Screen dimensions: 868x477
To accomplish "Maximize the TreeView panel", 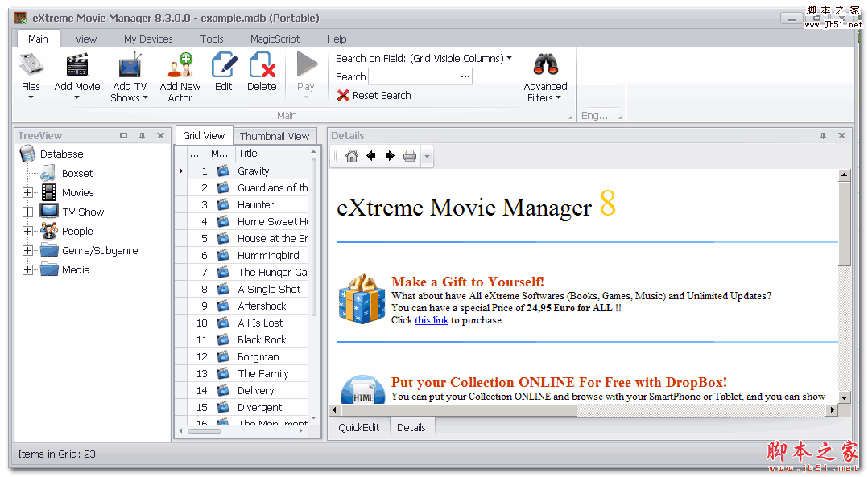I will point(123,135).
